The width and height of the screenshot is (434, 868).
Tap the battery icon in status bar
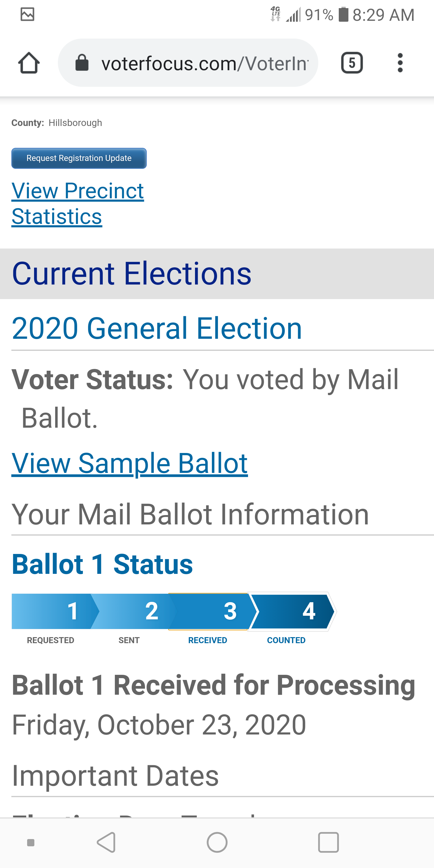[343, 14]
